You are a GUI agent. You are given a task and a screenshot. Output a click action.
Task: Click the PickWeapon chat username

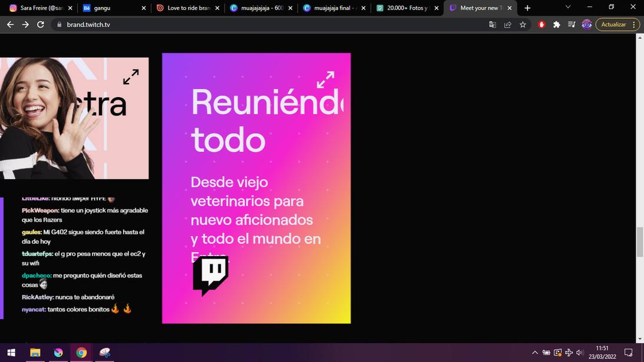pyautogui.click(x=40, y=211)
